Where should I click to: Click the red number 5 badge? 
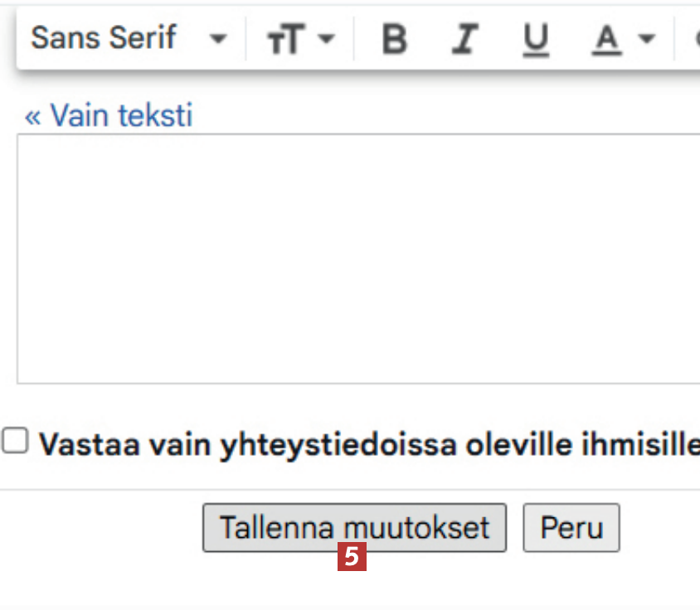coord(352,557)
